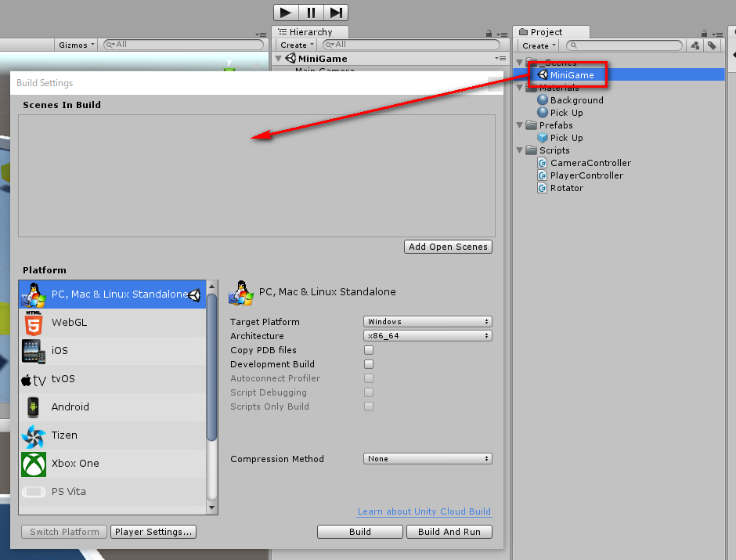Open the Target Platform dropdown
736x560 pixels.
(428, 322)
